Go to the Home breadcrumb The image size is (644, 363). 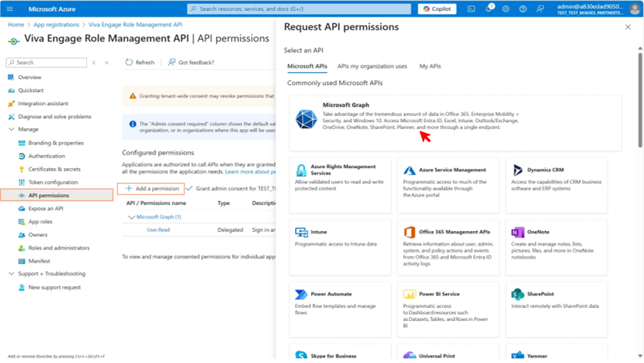pyautogui.click(x=15, y=25)
